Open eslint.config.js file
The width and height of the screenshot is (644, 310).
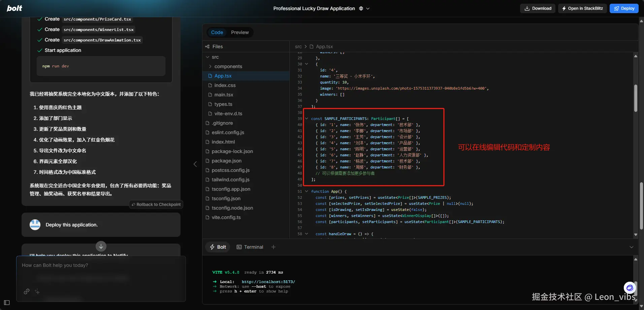[246, 132]
